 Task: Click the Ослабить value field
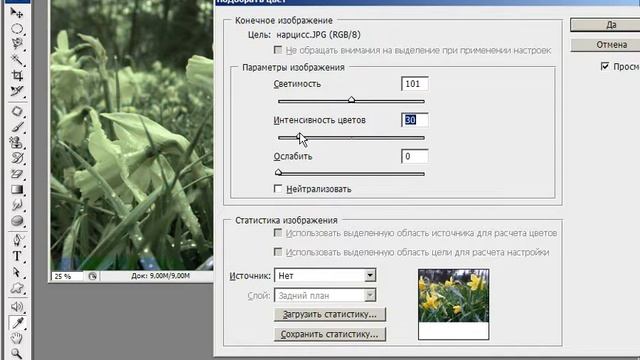(415, 156)
